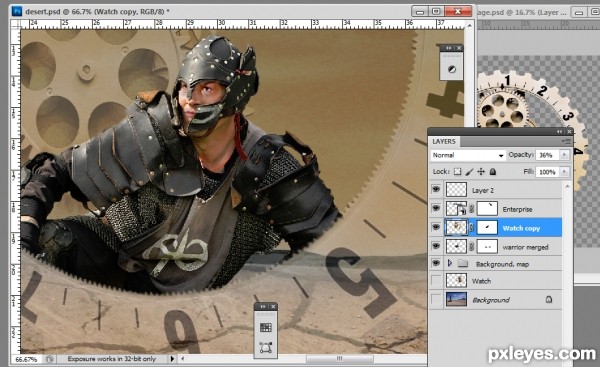Open the Fill slider arrow
600x367 pixels.
(564, 172)
